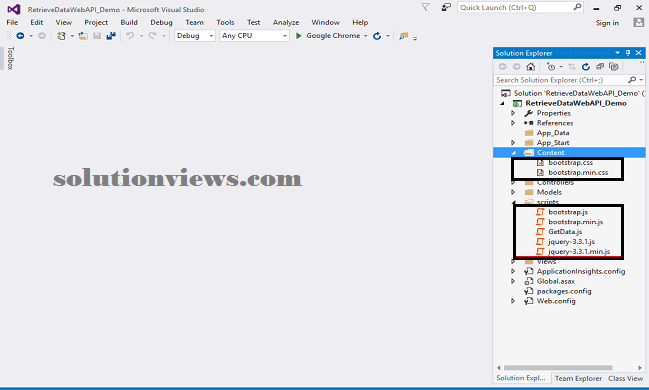Open the Build menu
The image size is (649, 390).
(129, 22)
